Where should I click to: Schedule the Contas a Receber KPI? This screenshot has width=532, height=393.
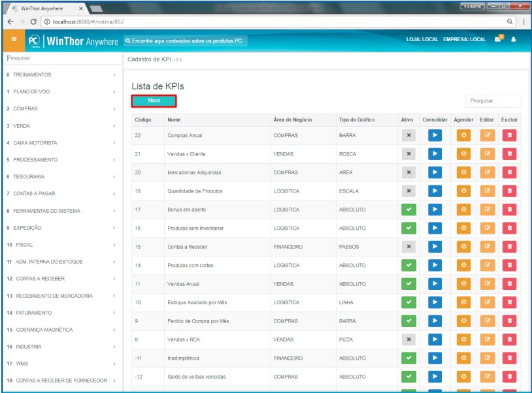pos(463,247)
